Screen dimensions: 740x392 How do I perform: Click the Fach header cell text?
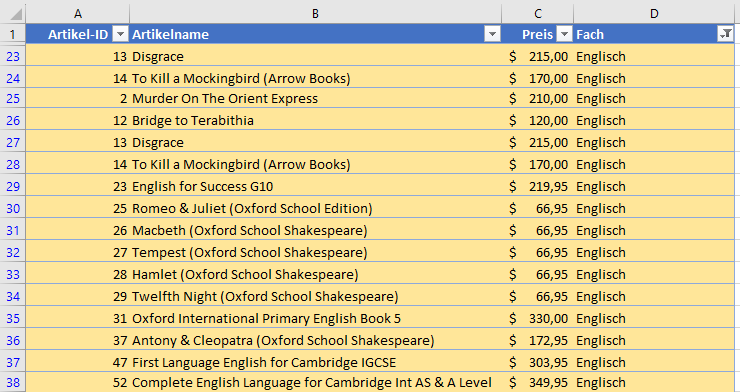(x=590, y=34)
